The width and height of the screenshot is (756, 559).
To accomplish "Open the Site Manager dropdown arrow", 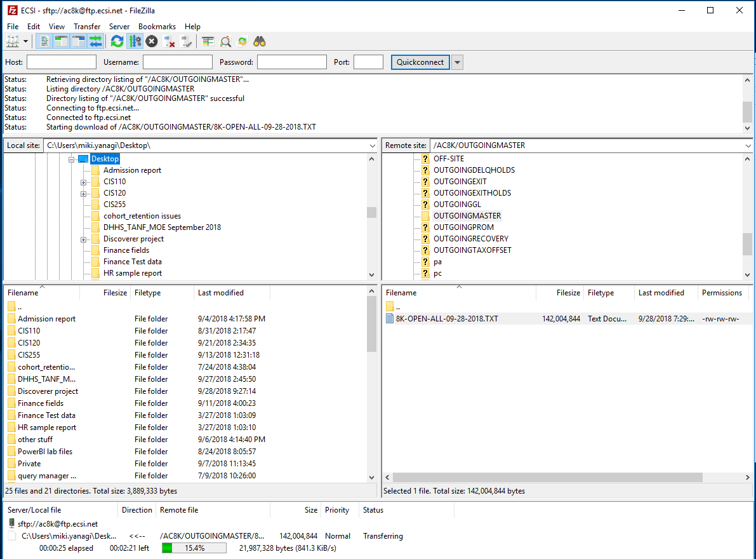I will pos(25,42).
